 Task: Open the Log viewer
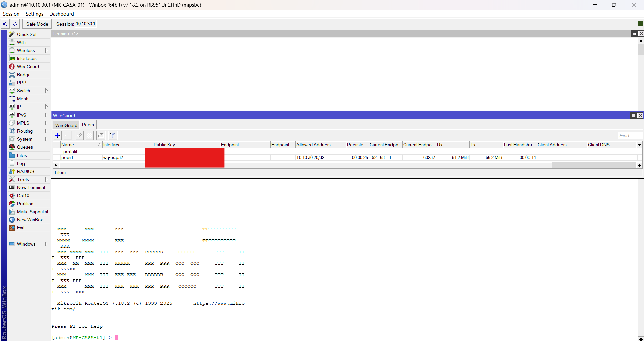[29, 163]
